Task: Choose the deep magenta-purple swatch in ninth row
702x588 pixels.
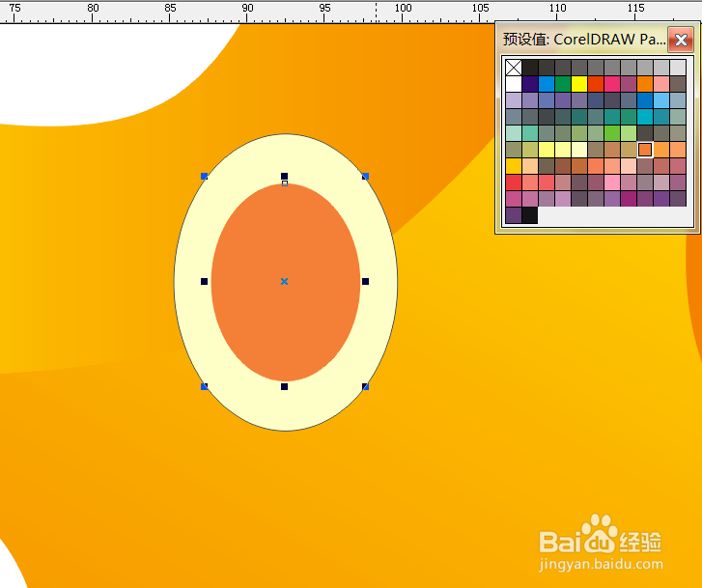Action: click(629, 199)
